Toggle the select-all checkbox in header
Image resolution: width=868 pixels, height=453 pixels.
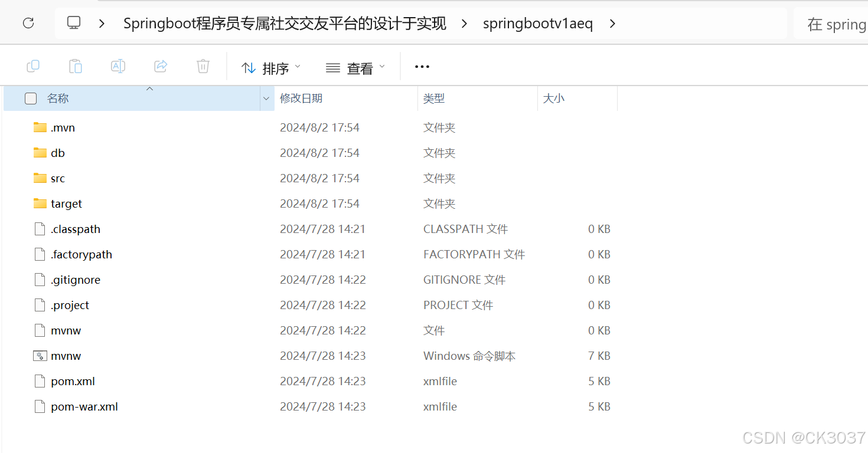[x=30, y=99]
